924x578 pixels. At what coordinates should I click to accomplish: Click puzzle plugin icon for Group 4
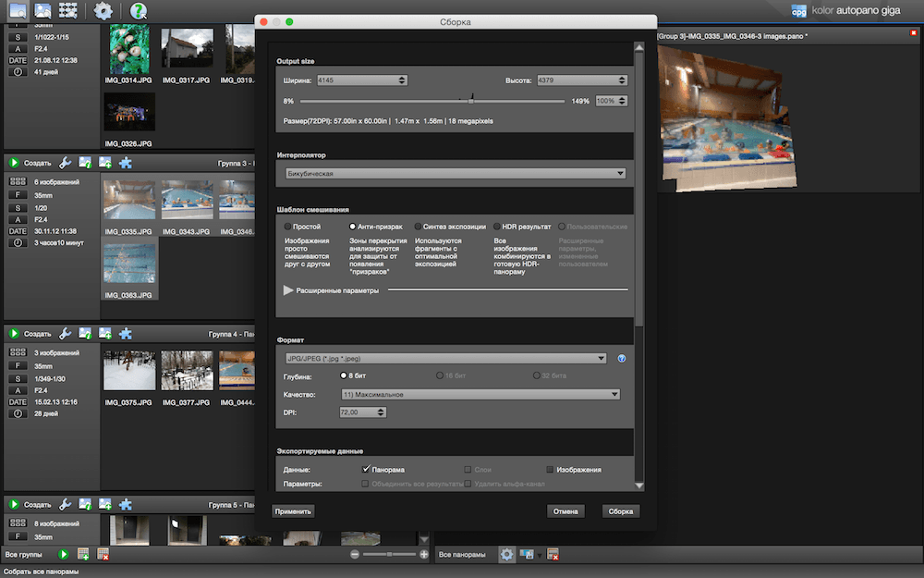pyautogui.click(x=126, y=334)
